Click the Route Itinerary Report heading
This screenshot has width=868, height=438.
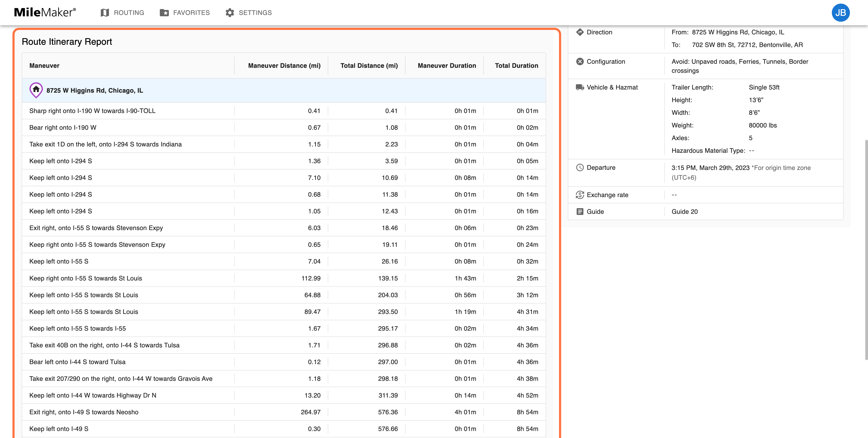point(67,41)
